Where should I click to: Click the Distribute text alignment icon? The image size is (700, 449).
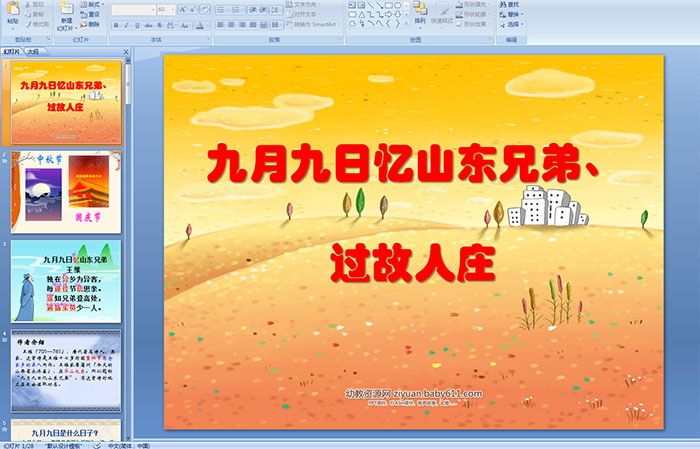(x=263, y=25)
